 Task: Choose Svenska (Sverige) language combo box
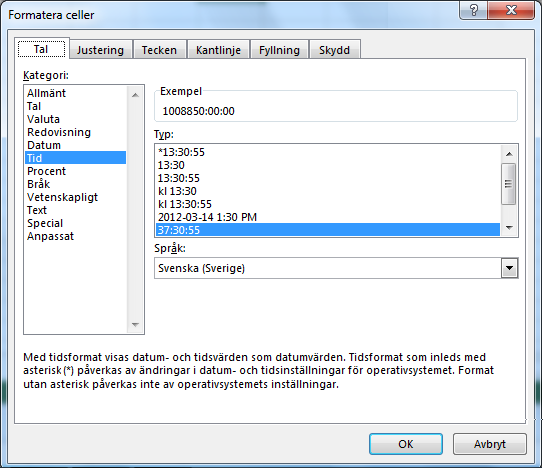coord(336,268)
